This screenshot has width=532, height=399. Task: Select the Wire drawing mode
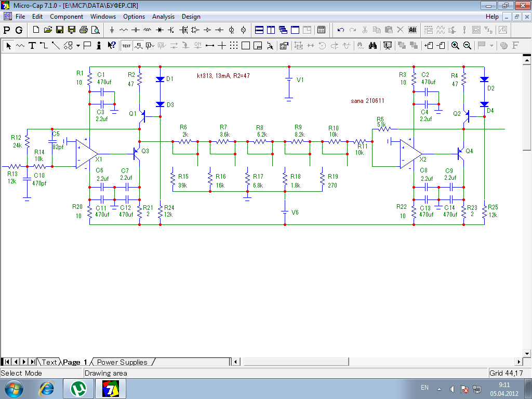(44, 46)
